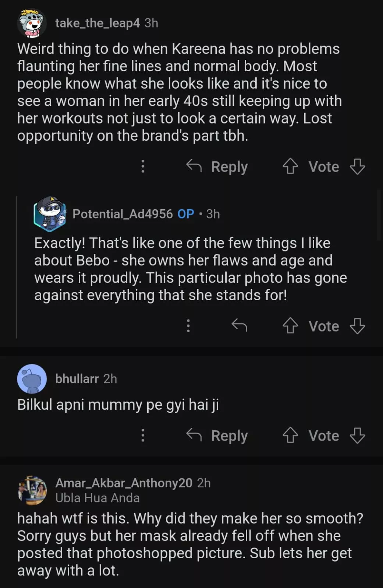
Task: Reply to bhullarr's comment
Action: 217,435
